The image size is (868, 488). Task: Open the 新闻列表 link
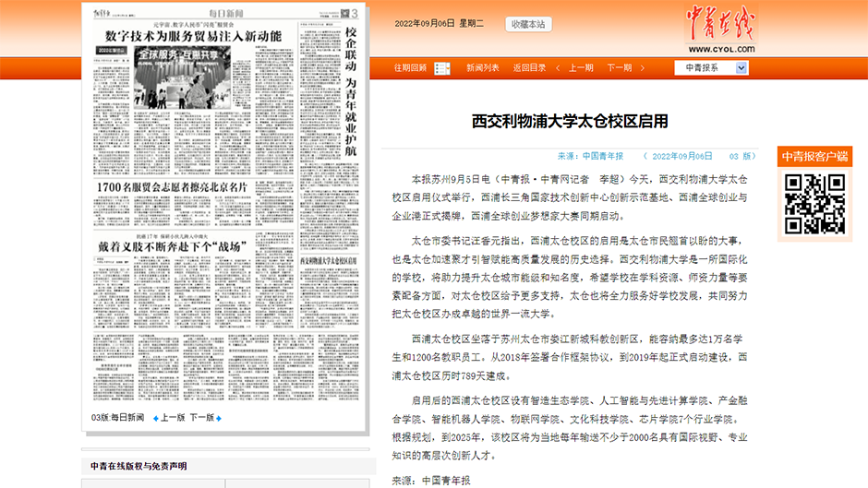coord(482,68)
